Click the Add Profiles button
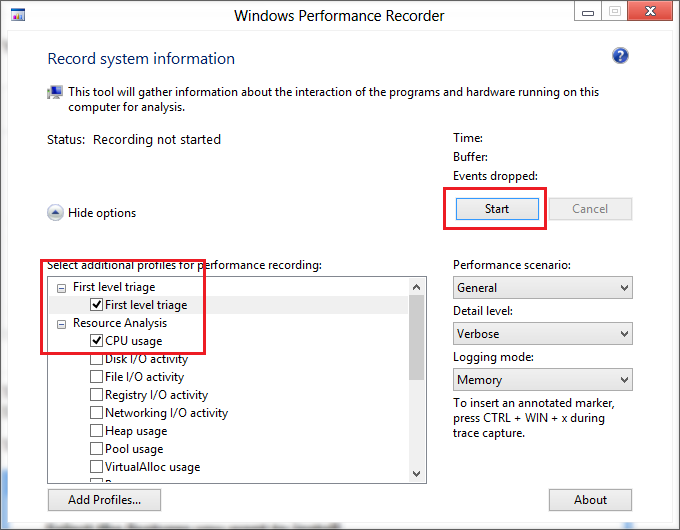The width and height of the screenshot is (680, 530). [104, 500]
